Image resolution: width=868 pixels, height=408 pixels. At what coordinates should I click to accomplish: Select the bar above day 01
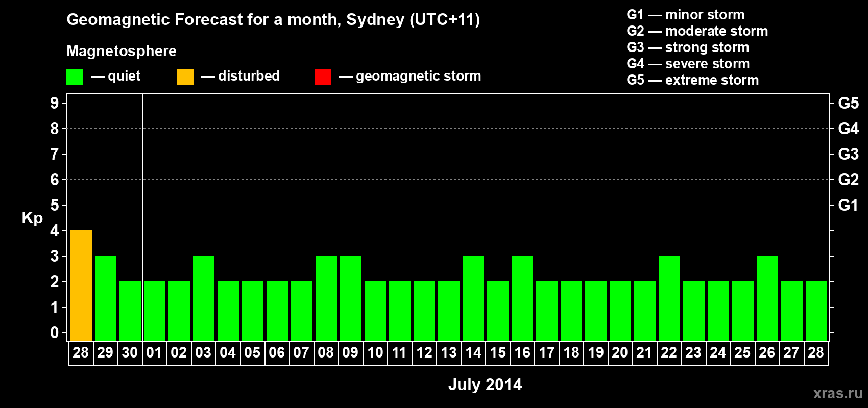155,311
